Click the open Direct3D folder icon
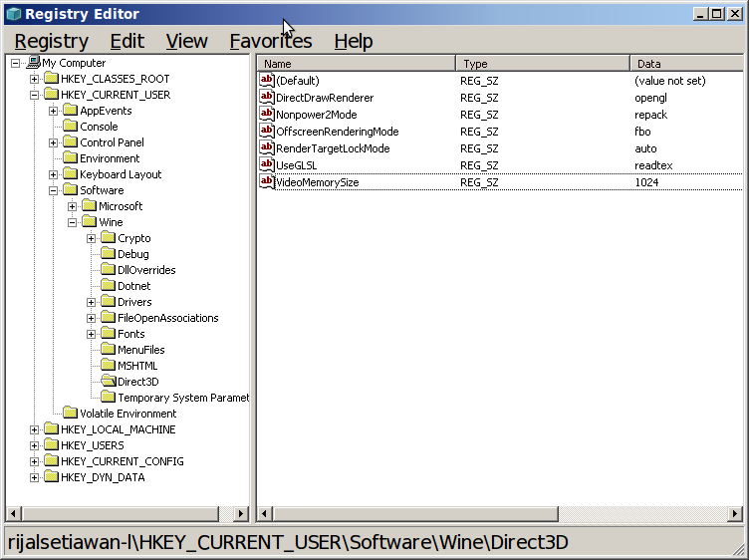Image resolution: width=749 pixels, height=560 pixels. tap(109, 382)
